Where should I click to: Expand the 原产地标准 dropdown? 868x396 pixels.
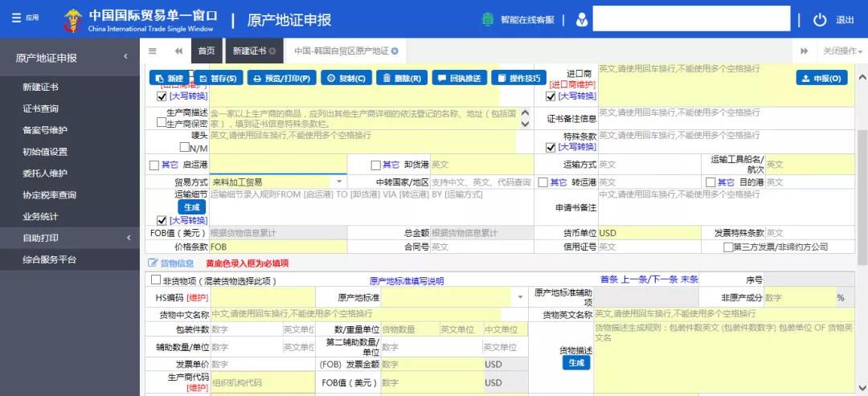point(520,297)
